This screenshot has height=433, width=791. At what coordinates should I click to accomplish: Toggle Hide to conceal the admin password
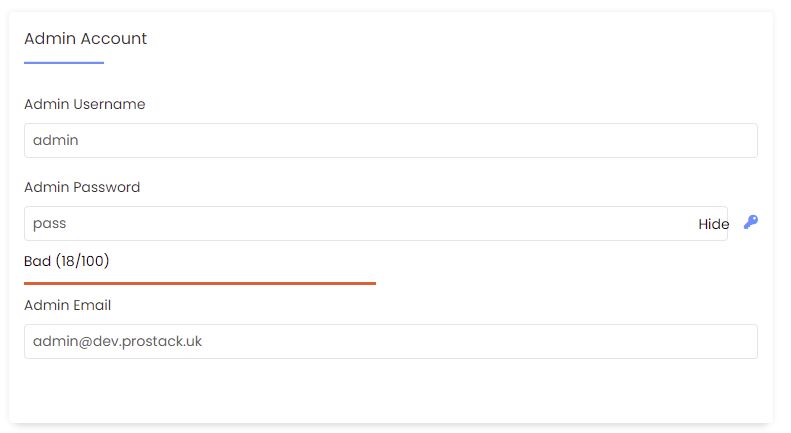[713, 224]
